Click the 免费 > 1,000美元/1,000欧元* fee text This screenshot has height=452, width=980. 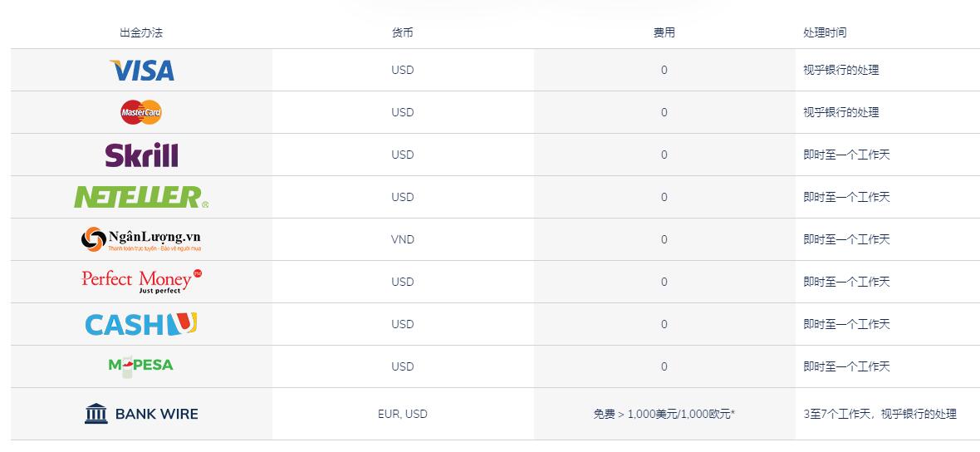coord(664,414)
